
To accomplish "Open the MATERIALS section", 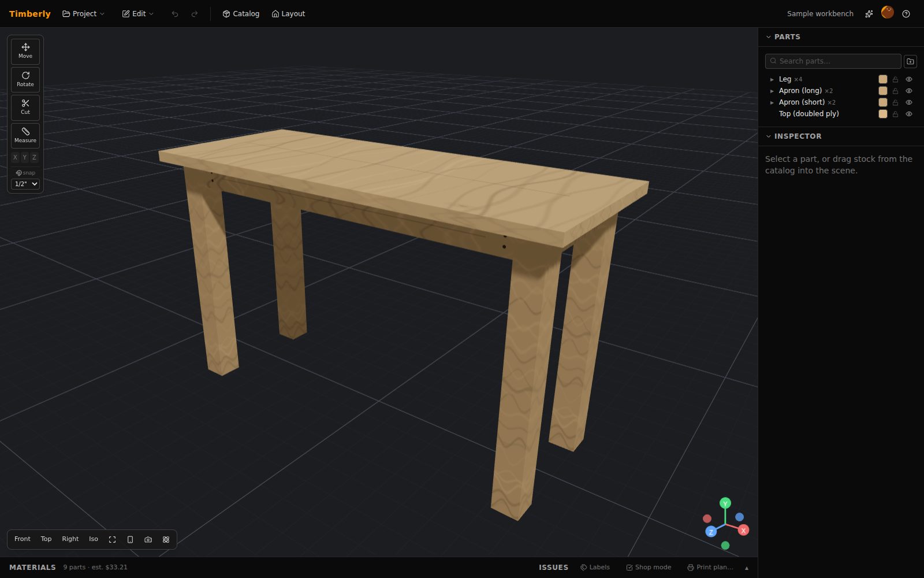I will coord(33,568).
